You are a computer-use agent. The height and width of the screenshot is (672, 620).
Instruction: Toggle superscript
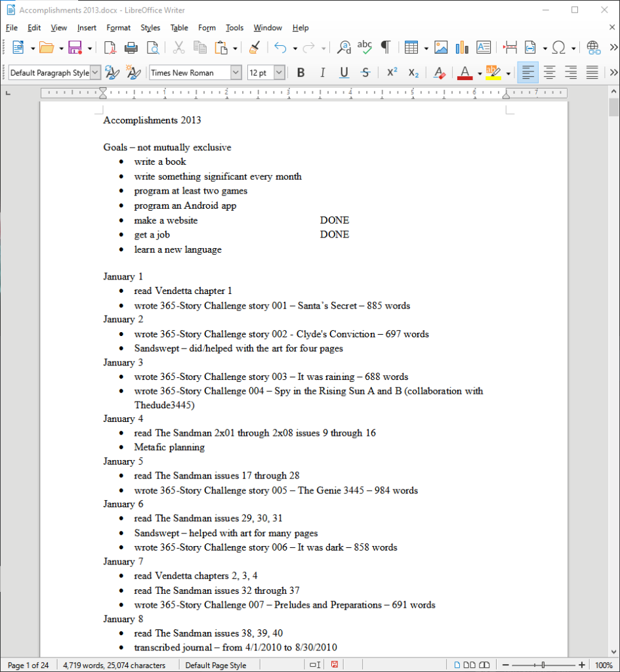[x=392, y=72]
